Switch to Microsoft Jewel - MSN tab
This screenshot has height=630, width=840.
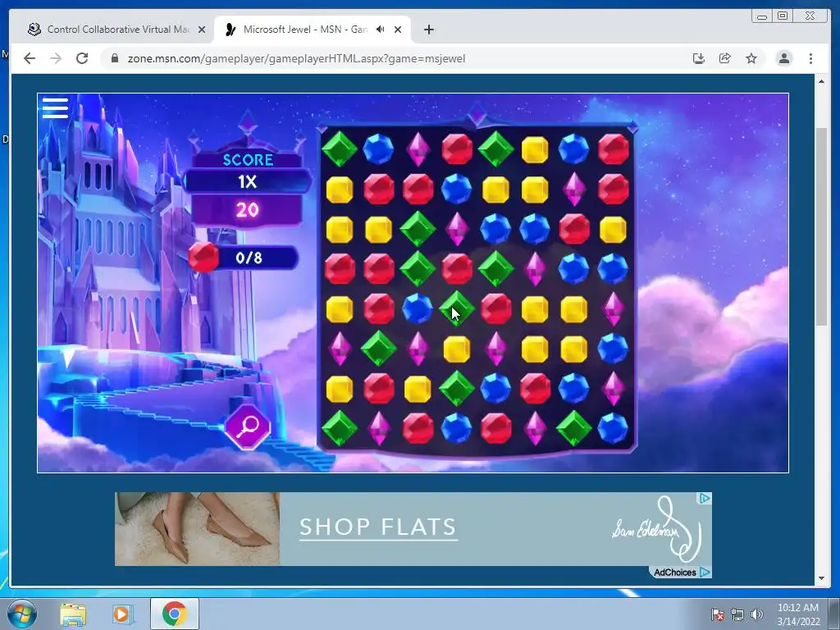click(x=313, y=30)
